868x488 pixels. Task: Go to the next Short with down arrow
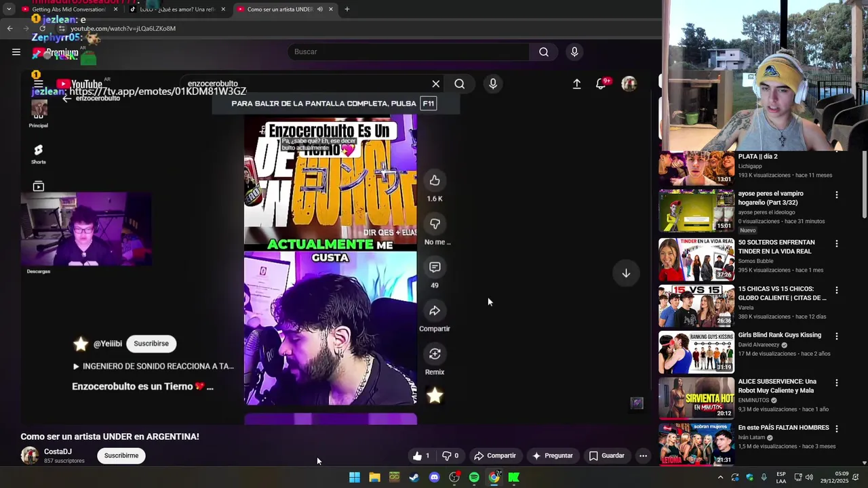626,273
